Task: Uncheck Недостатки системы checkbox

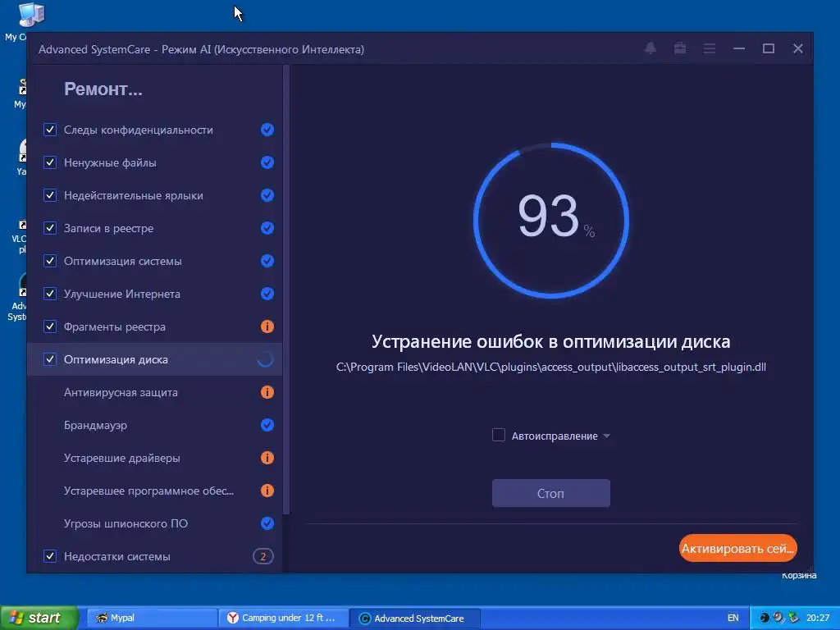Action: [x=50, y=556]
